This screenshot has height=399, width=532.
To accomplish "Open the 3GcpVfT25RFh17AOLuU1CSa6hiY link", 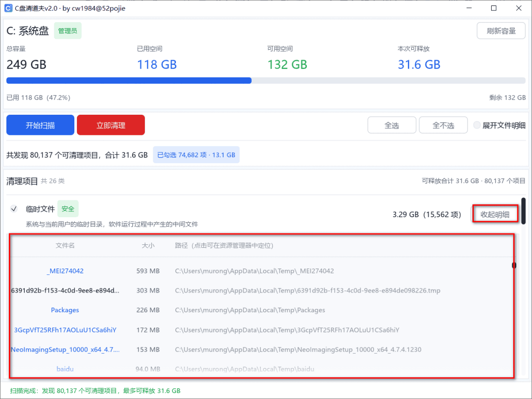I will [x=65, y=330].
